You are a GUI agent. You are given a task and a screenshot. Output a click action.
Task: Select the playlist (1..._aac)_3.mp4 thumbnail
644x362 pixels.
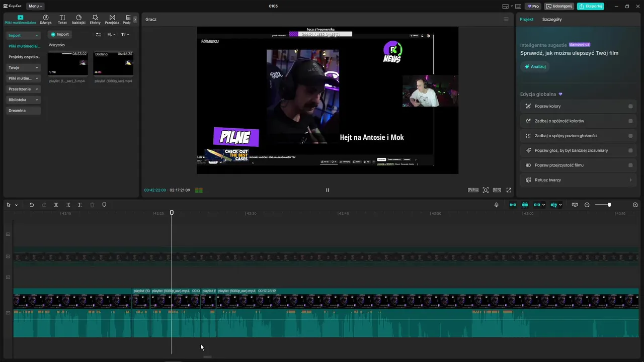[67, 63]
